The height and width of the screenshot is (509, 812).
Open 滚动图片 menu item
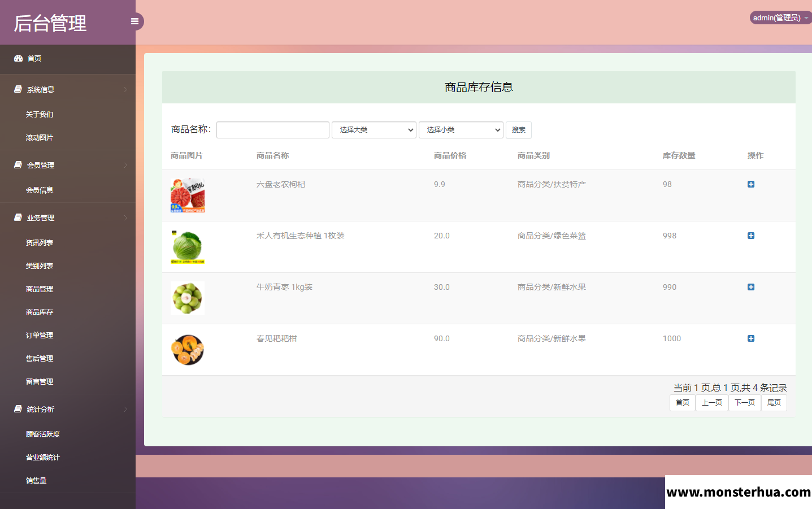coord(40,137)
